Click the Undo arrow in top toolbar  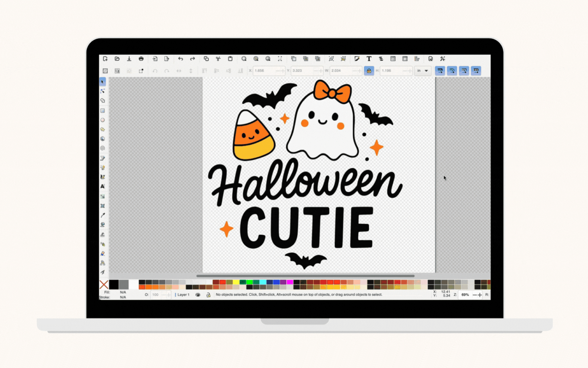(x=180, y=59)
